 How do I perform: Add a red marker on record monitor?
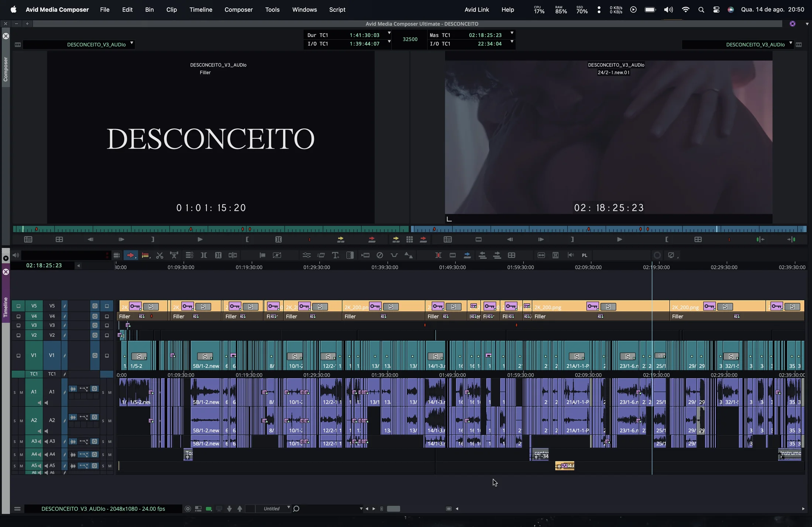pos(729,240)
